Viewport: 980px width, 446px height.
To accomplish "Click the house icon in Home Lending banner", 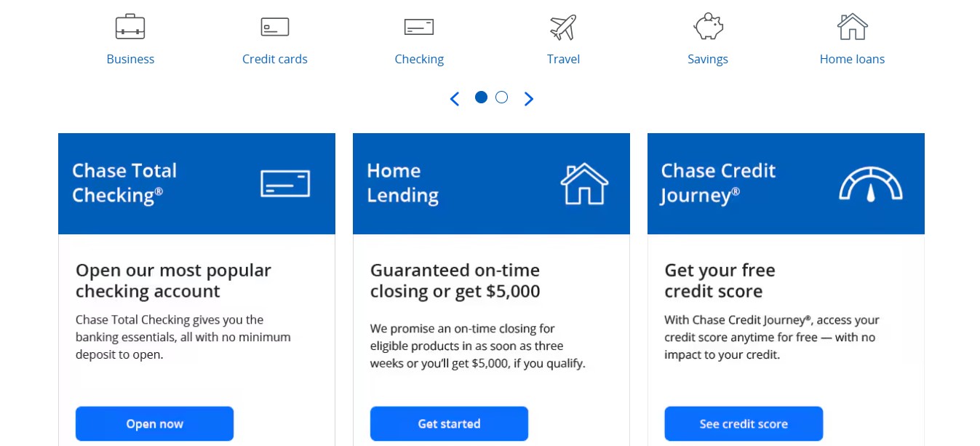I will point(584,183).
